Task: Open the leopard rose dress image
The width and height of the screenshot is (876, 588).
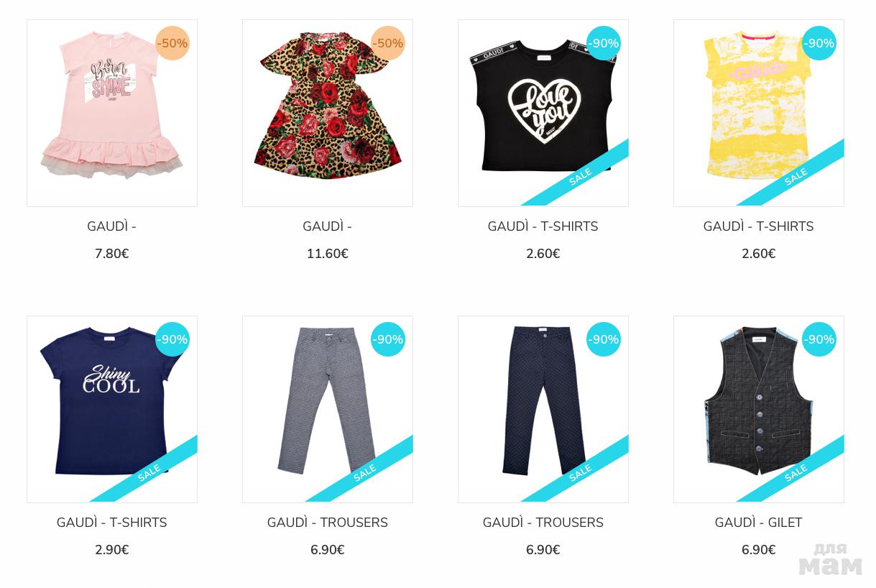Action: click(328, 113)
